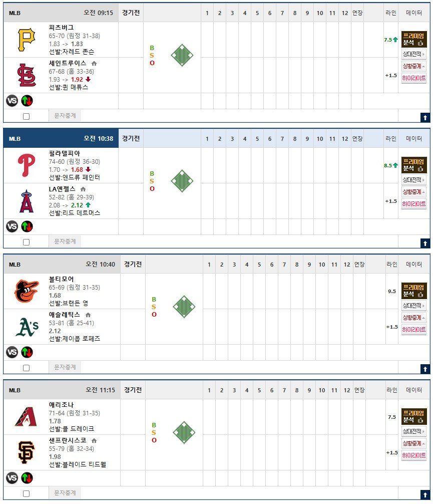Click the Athletics team logo
The height and width of the screenshot is (504, 433).
[x=27, y=327]
